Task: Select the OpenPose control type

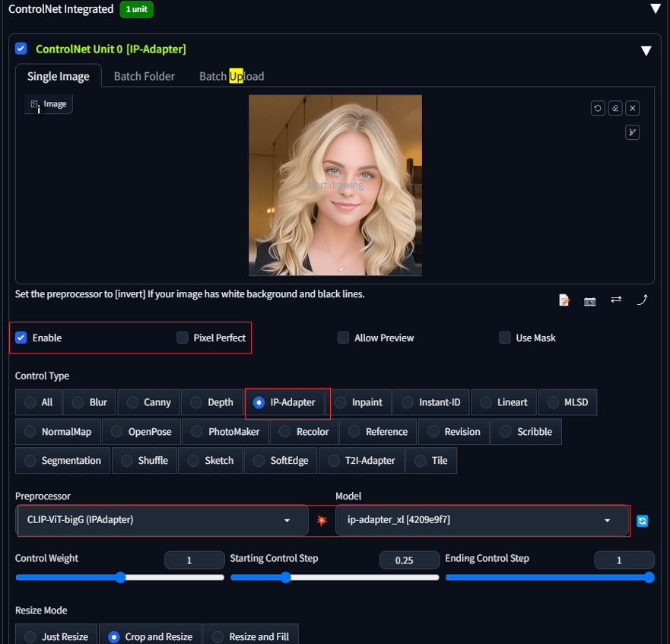Action: pyautogui.click(x=141, y=432)
